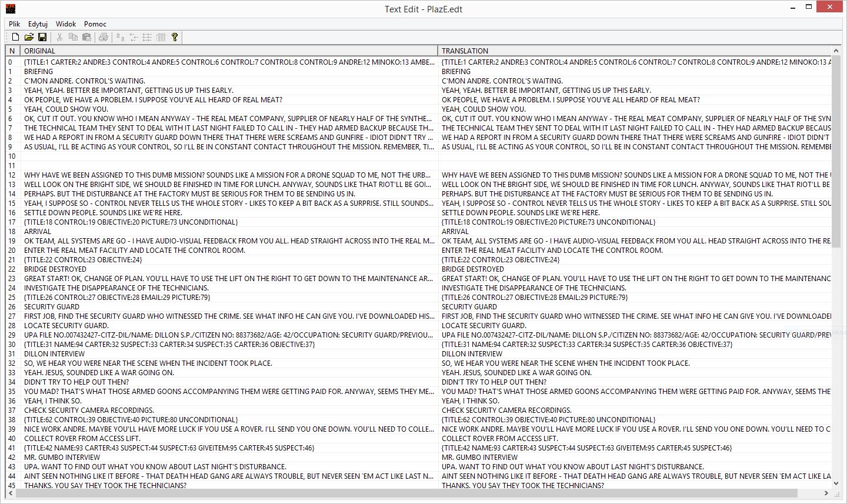
Task: Select original "CHECK SECURITY CAMERA RECORDINGS."
Action: (x=89, y=410)
